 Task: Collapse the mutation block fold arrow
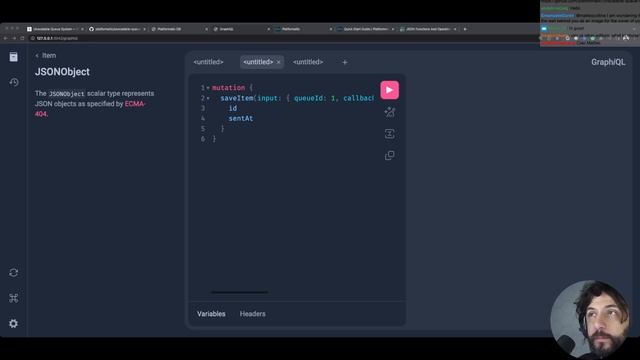point(208,88)
